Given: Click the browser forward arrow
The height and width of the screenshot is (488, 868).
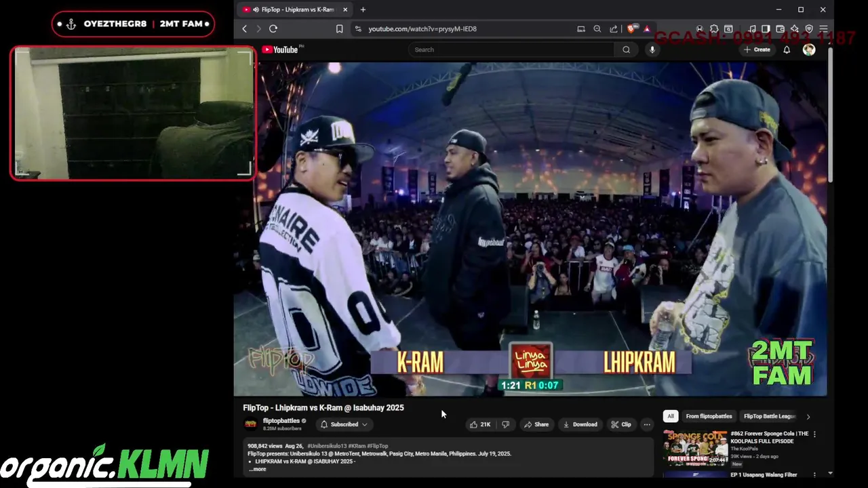Looking at the screenshot, I should click(258, 29).
